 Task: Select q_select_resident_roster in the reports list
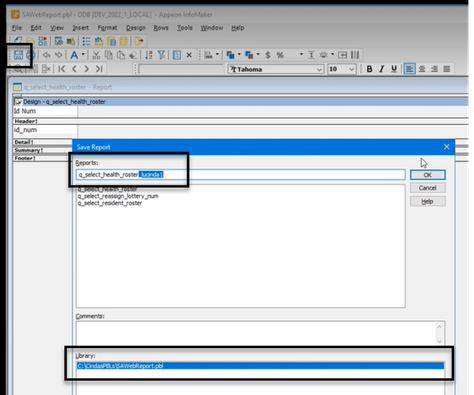(x=110, y=203)
